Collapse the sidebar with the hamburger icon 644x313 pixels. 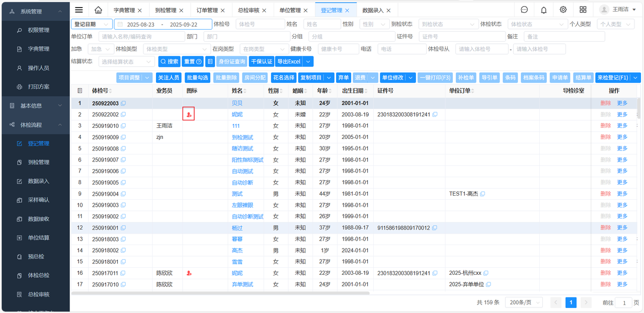point(79,10)
